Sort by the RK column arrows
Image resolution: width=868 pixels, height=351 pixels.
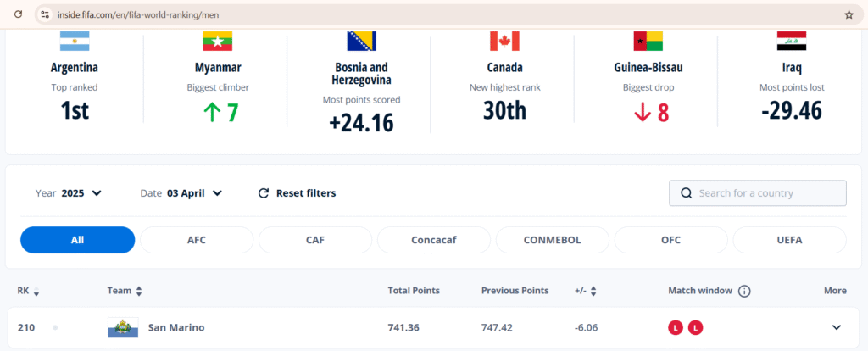point(36,291)
